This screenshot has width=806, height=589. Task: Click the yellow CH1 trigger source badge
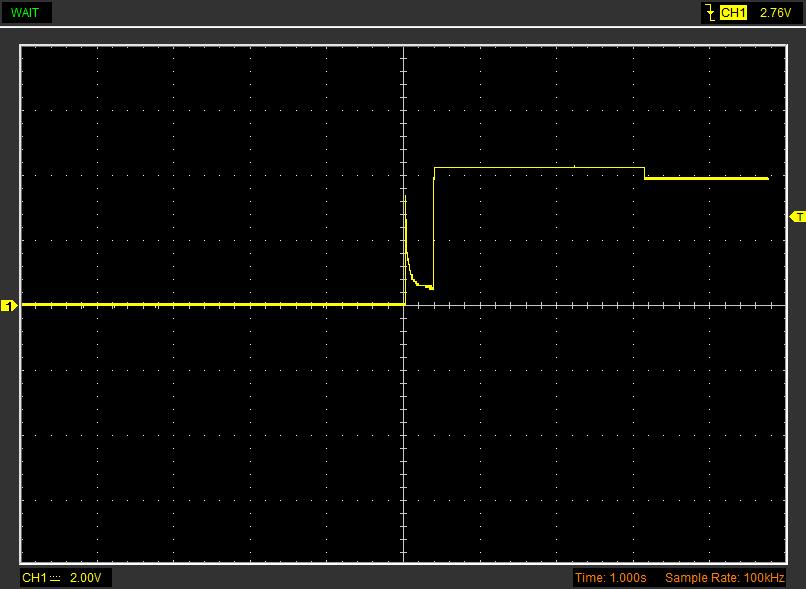pos(733,13)
